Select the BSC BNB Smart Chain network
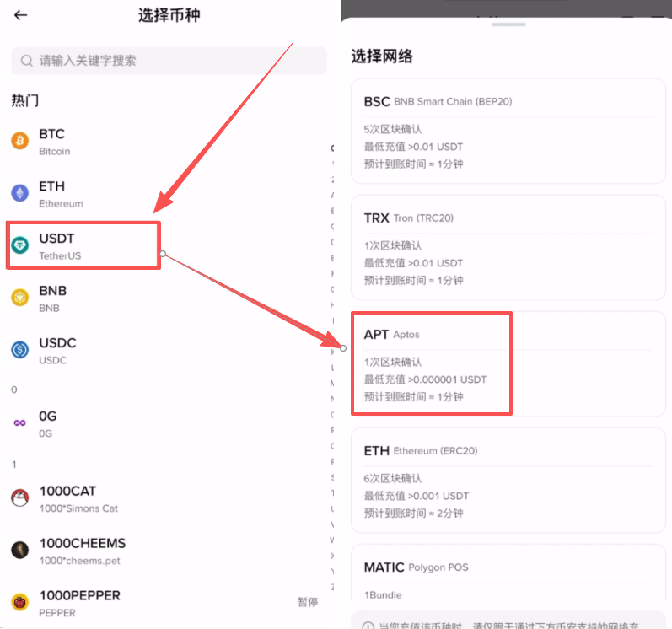Screen dimensions: 672x629 [x=508, y=132]
